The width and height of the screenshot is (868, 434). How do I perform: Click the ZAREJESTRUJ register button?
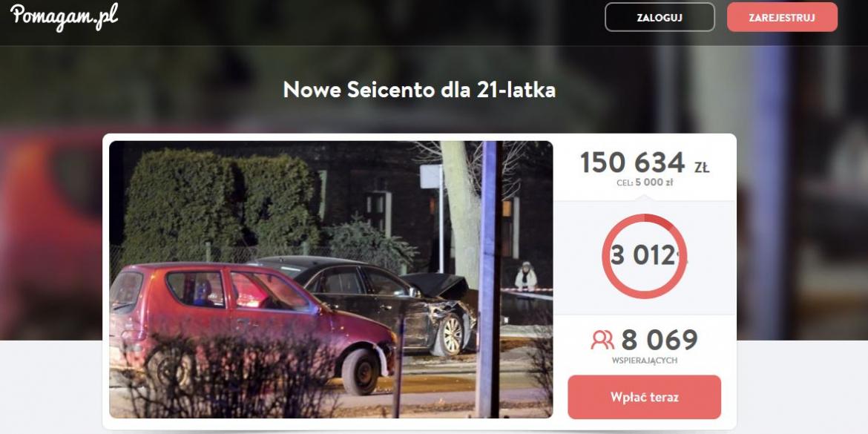coord(782,17)
